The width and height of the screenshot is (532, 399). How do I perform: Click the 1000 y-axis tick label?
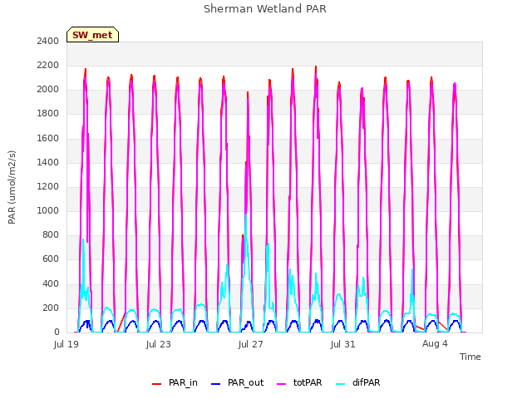(x=48, y=210)
